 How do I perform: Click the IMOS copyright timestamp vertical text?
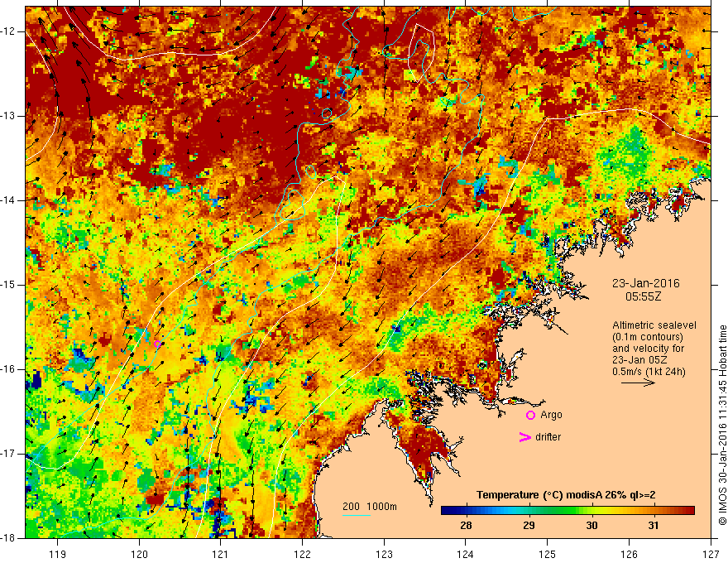pyautogui.click(x=722, y=426)
